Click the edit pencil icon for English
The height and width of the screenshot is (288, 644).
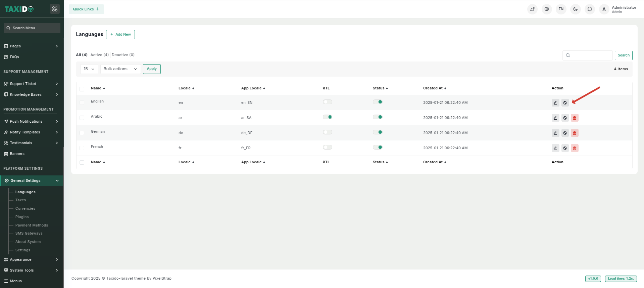tap(555, 103)
